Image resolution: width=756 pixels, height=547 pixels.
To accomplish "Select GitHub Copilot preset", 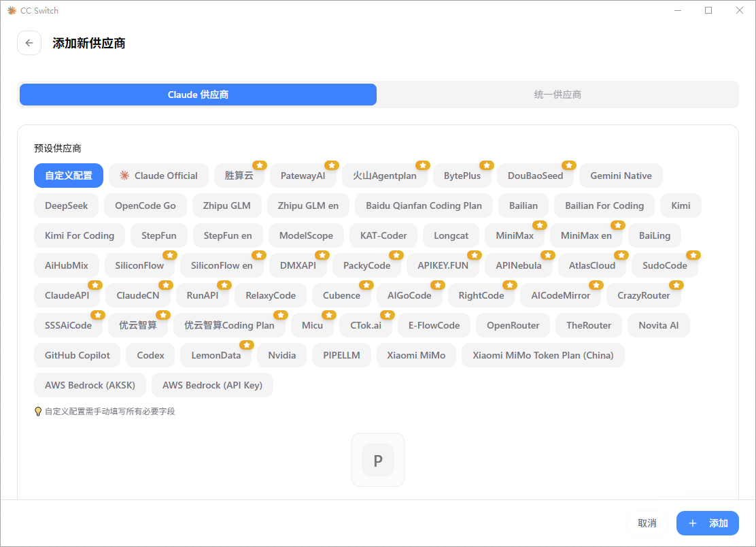I will click(x=77, y=355).
